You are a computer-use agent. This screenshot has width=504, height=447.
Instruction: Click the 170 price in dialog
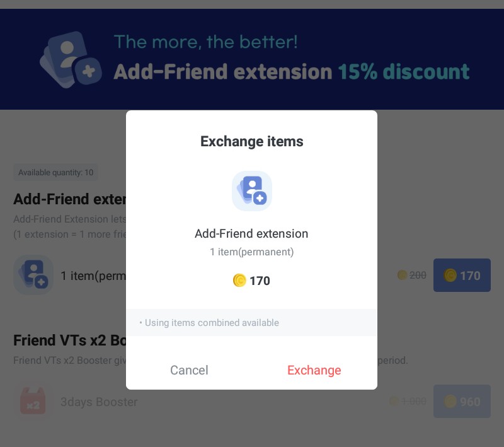click(260, 281)
